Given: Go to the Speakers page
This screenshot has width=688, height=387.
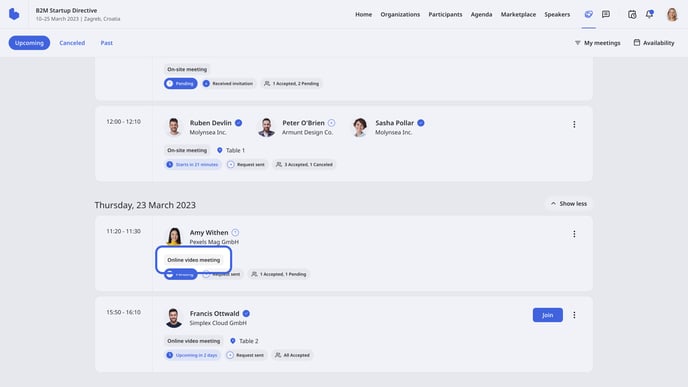Looking at the screenshot, I should 557,14.
